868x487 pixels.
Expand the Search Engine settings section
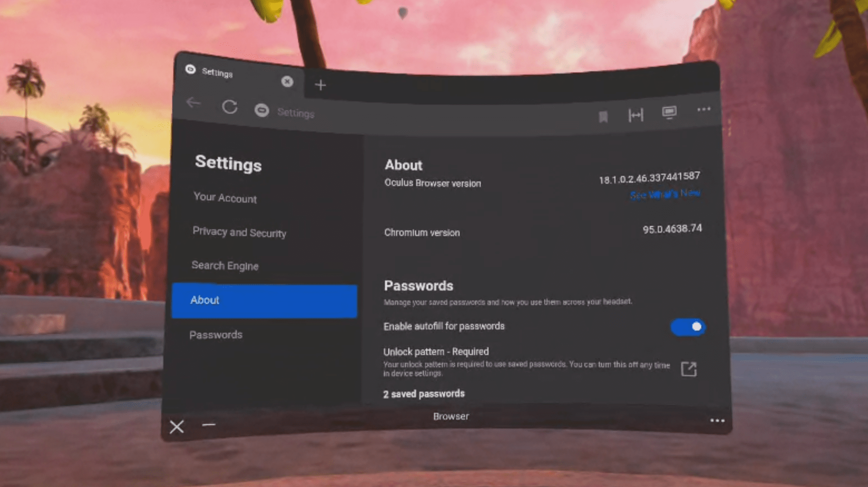(225, 265)
